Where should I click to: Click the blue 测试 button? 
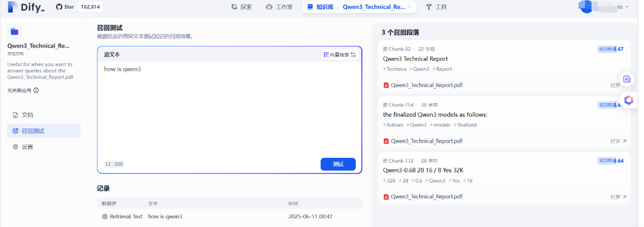[x=338, y=164]
